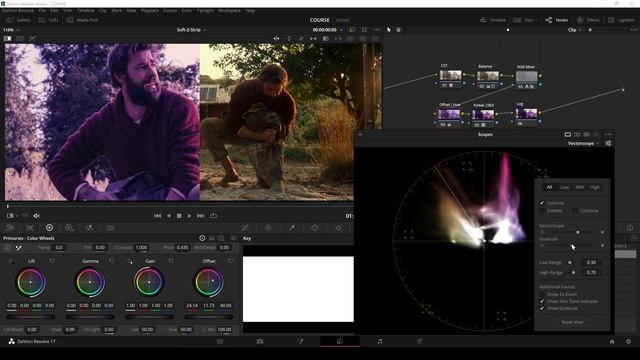The height and width of the screenshot is (360, 640).
Task: Open the Curves palette icon
Action: 244,228
